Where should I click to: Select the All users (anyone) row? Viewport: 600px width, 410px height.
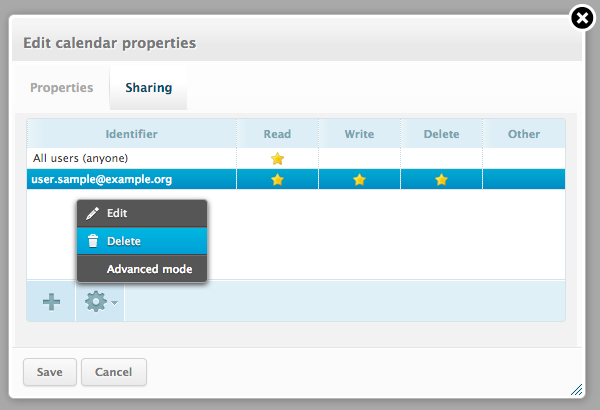point(81,158)
